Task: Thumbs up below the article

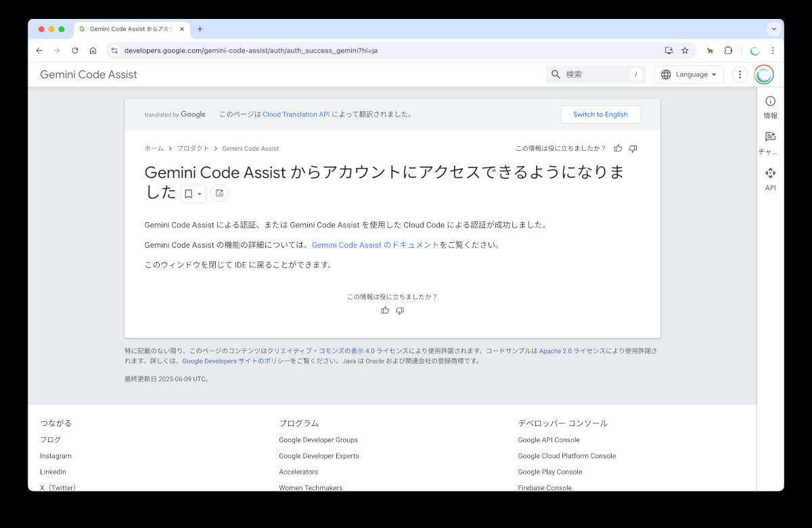Action: click(385, 310)
